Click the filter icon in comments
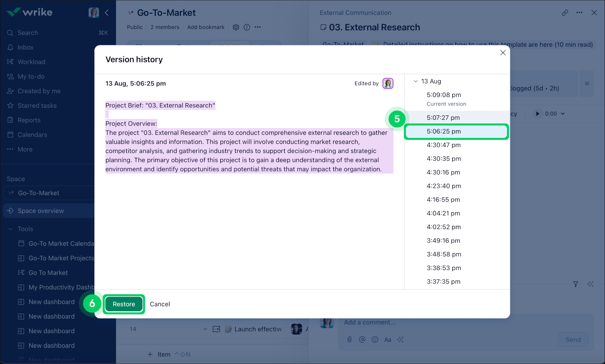Screen dimensions: 605x364 pos(575,284)
